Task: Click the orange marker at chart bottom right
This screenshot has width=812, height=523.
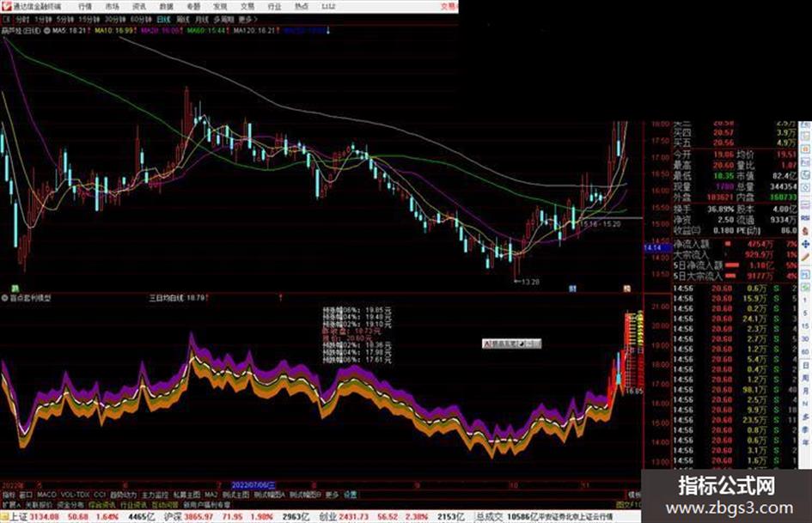Action: point(626,289)
